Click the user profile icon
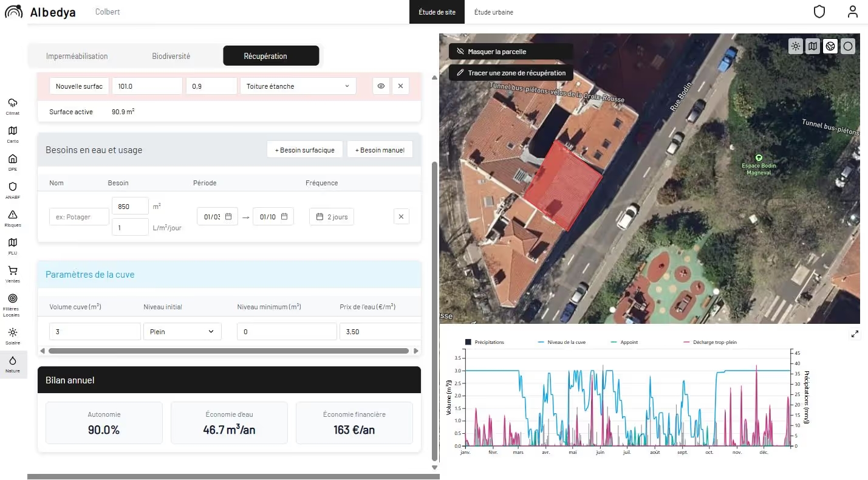The height and width of the screenshot is (480, 868). (x=853, y=12)
